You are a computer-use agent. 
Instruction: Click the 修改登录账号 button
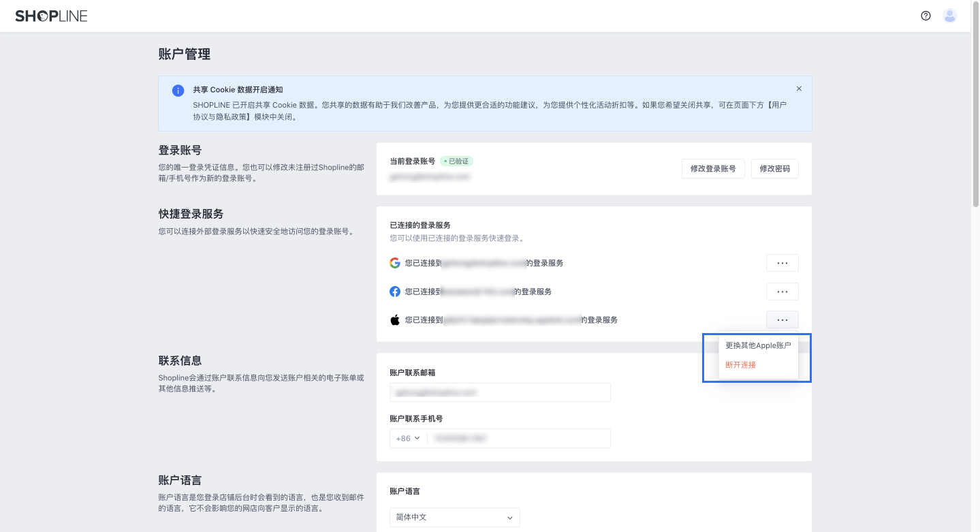713,168
